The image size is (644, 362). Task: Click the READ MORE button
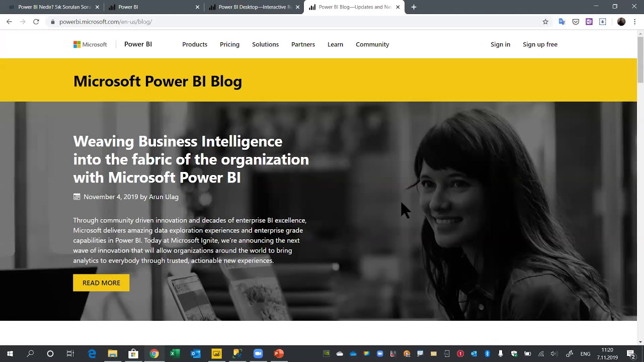[101, 283]
